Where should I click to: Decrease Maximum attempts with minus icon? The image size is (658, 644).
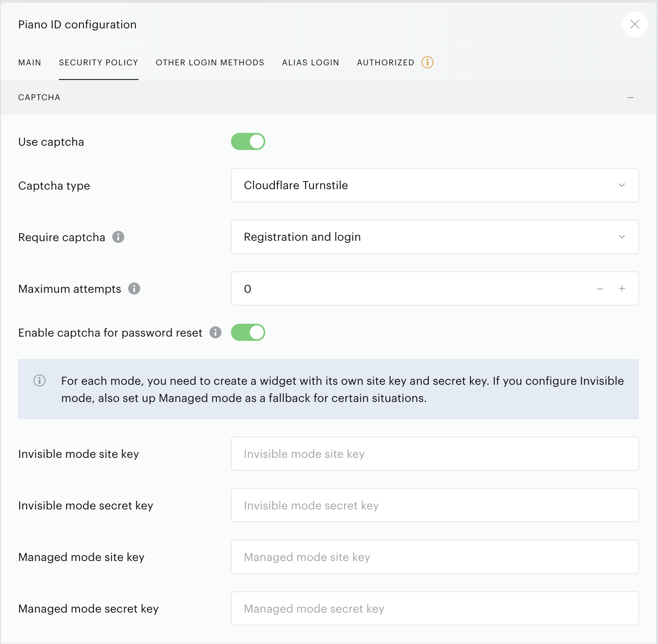(600, 289)
